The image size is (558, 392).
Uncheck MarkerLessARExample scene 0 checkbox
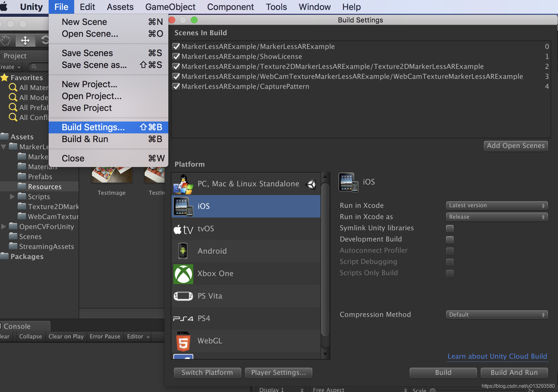[x=176, y=46]
